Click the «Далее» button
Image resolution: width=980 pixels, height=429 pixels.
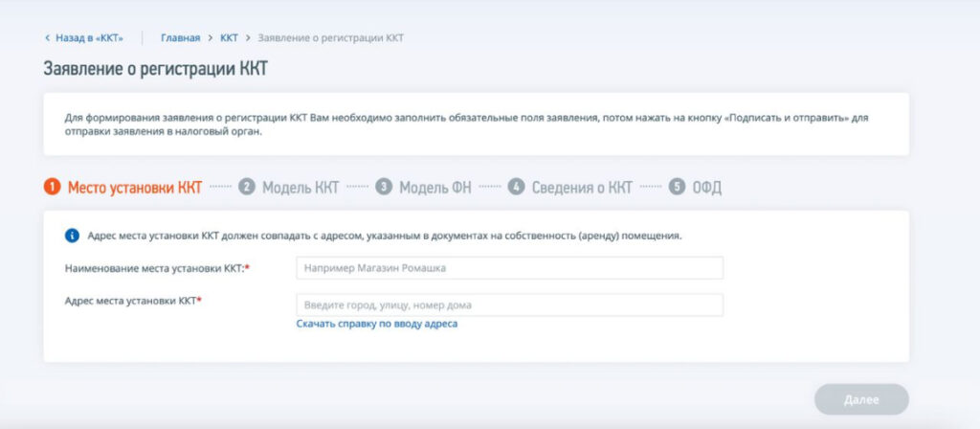861,399
